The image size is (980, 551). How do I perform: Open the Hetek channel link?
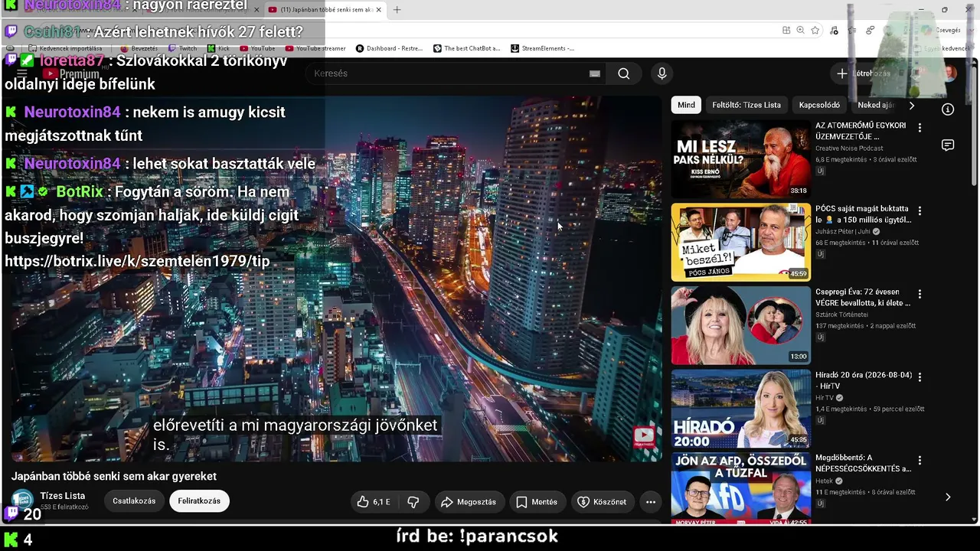pyautogui.click(x=825, y=481)
